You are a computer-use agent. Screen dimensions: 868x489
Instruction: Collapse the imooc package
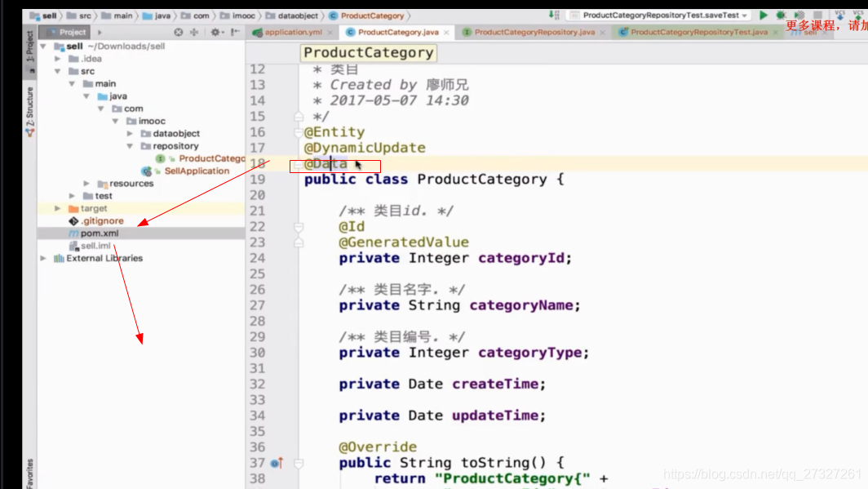tap(115, 122)
